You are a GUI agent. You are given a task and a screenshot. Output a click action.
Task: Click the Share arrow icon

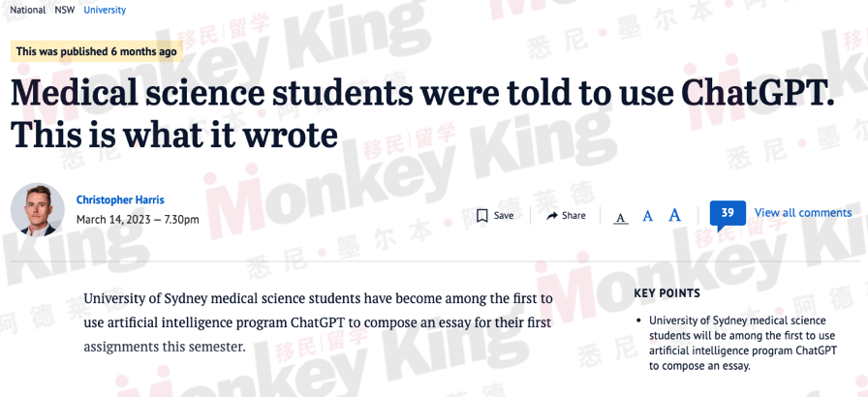tap(552, 216)
